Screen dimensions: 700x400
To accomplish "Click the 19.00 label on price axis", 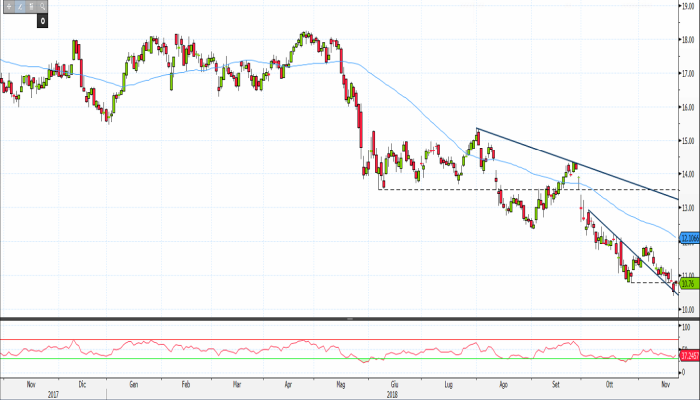I will pyautogui.click(x=687, y=6).
